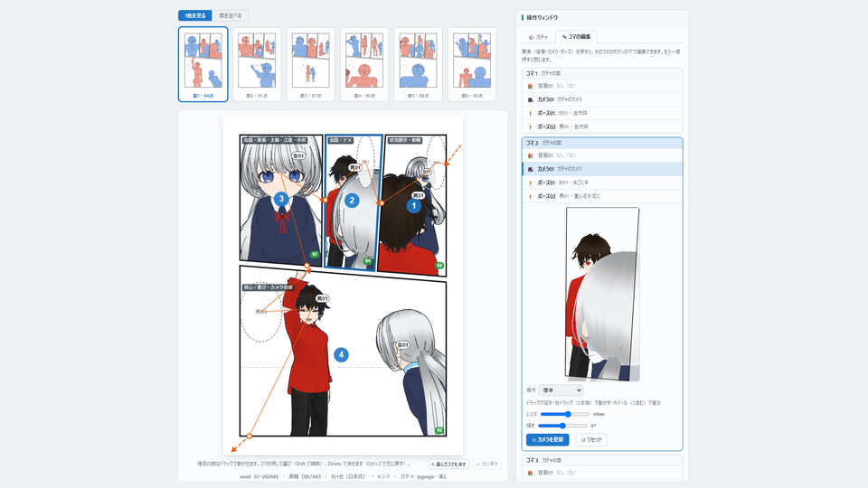868x488 pixels.
Task: Click the 選んだコマを消す button
Action: [448, 465]
